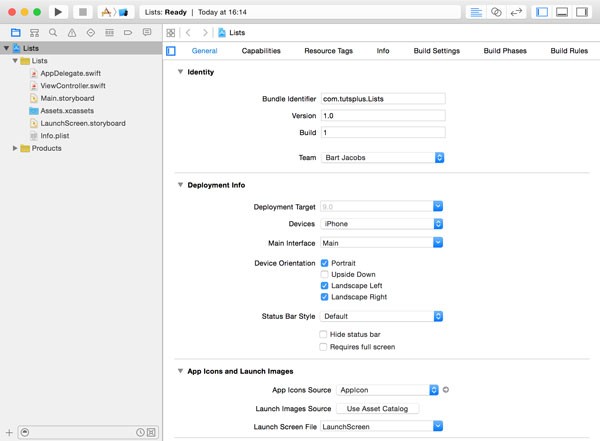Open the Symbol navigator
600x441 pixels.
pos(34,33)
